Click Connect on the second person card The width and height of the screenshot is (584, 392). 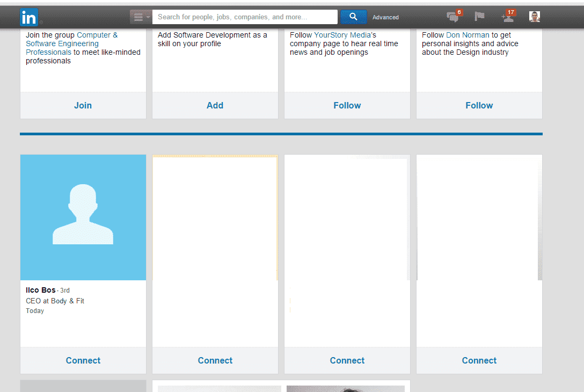click(215, 360)
